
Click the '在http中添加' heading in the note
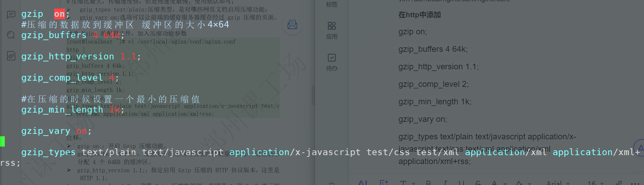419,15
